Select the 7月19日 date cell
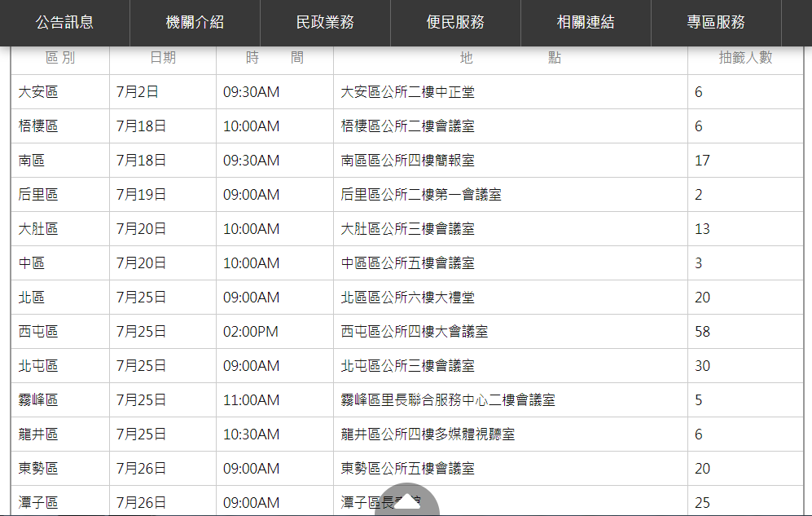Image resolution: width=812 pixels, height=516 pixels. tap(163, 194)
